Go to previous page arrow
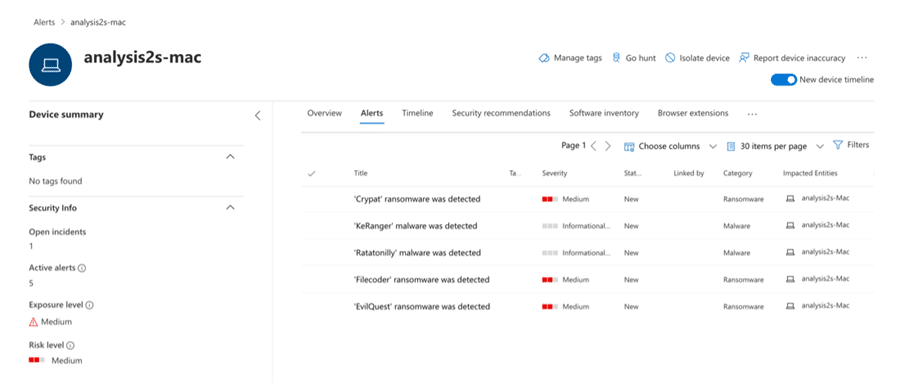900x387 pixels. coord(594,146)
